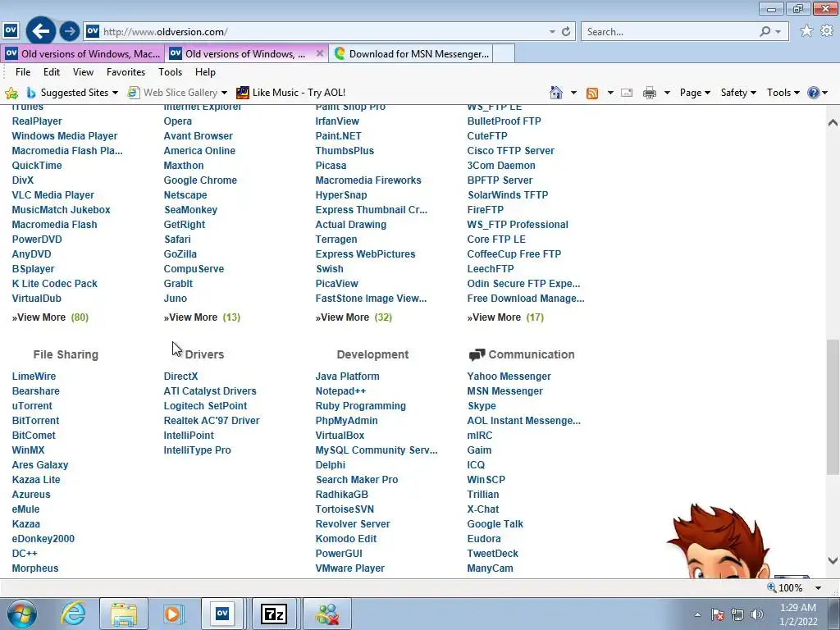Image resolution: width=840 pixels, height=630 pixels.
Task: Click the network tray icon
Action: (737, 614)
